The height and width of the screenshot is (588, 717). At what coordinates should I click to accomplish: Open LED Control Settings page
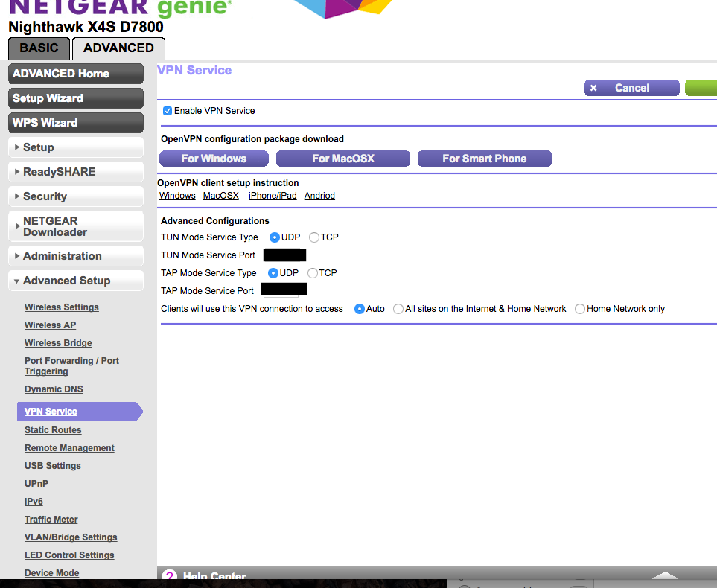(x=69, y=555)
